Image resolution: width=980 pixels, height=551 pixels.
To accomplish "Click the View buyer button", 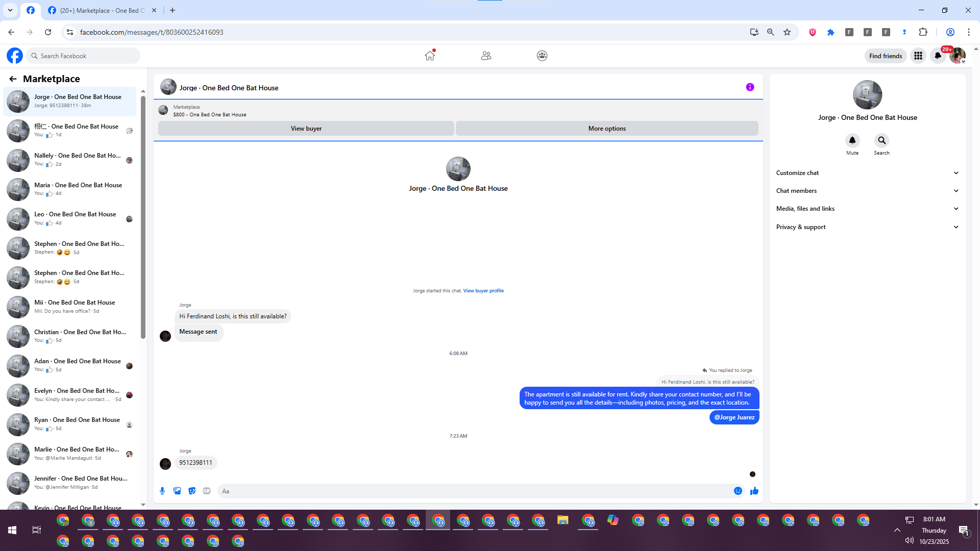I will [x=306, y=129].
